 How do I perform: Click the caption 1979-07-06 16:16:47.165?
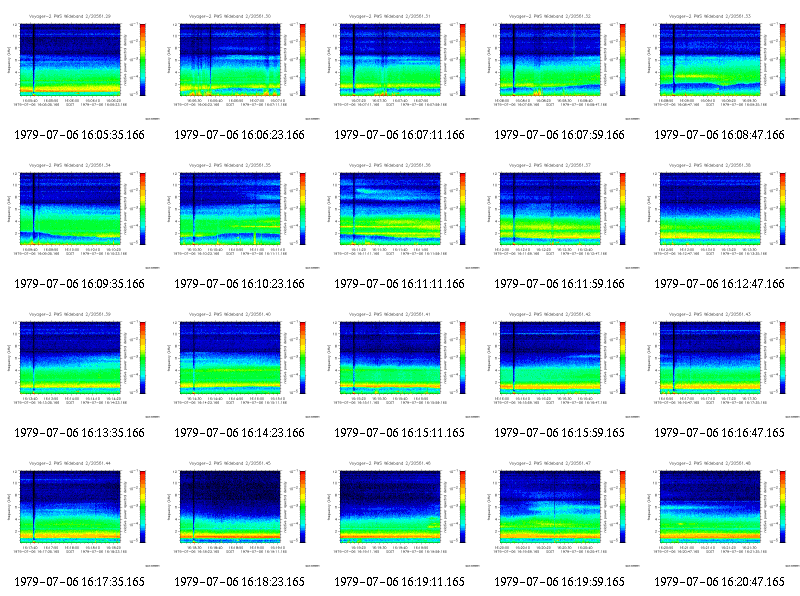tap(719, 433)
